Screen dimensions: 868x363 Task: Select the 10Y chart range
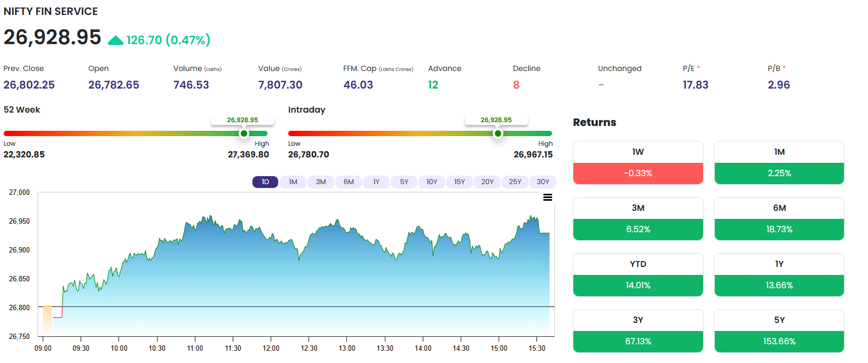pos(432,182)
